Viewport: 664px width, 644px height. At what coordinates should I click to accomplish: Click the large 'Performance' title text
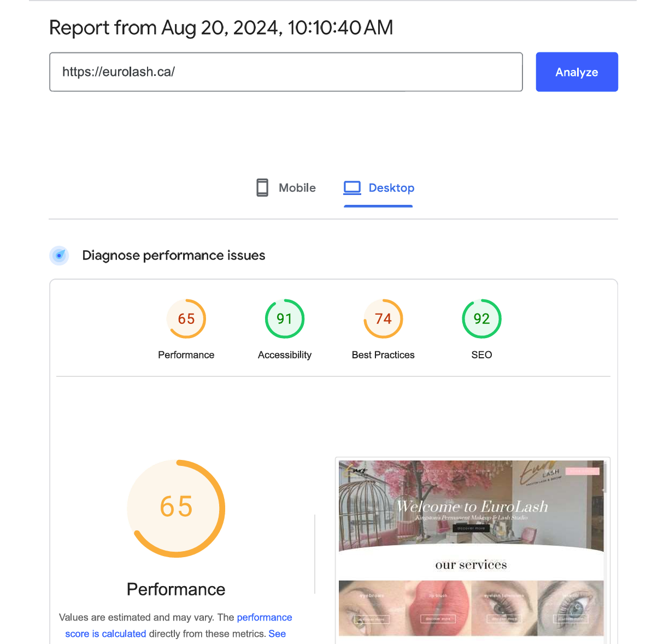click(x=176, y=589)
